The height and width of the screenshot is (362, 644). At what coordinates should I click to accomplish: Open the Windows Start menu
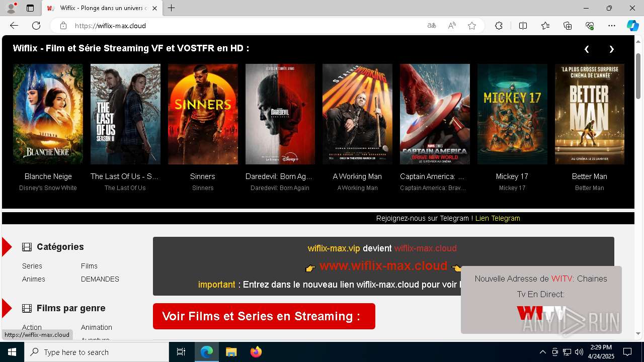point(12,352)
